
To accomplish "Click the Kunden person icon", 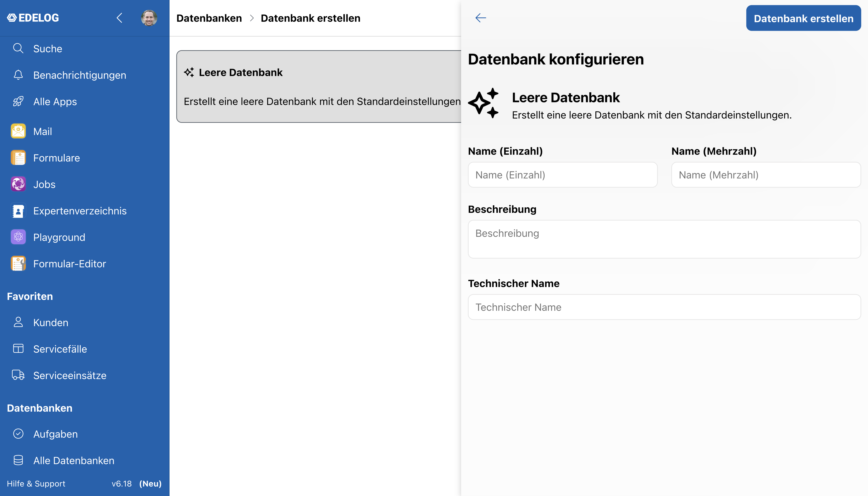I will [18, 322].
